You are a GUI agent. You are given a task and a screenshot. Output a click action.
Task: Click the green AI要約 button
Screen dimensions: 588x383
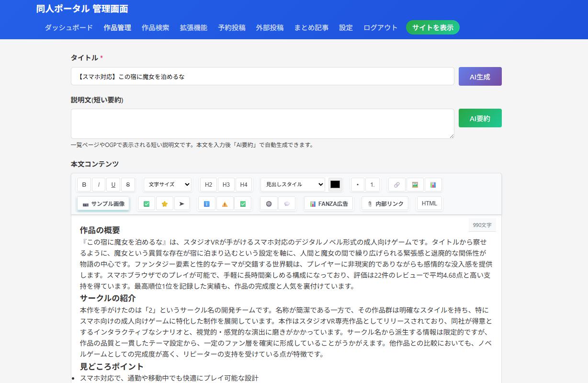point(480,118)
